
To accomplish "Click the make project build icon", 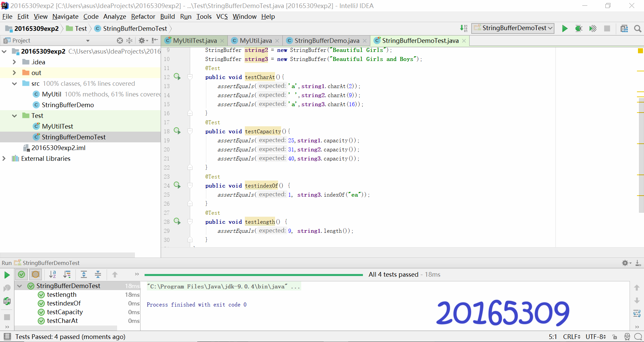I will point(464,28).
